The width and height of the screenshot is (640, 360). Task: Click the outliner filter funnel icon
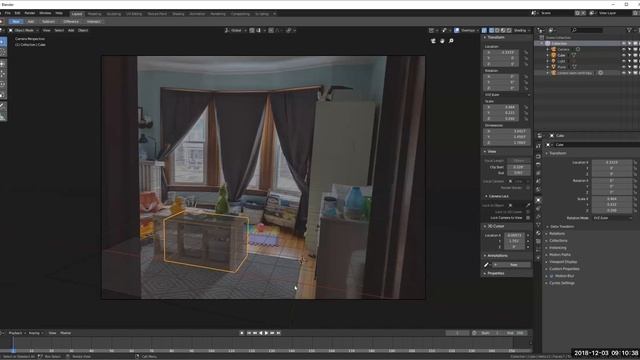point(629,30)
